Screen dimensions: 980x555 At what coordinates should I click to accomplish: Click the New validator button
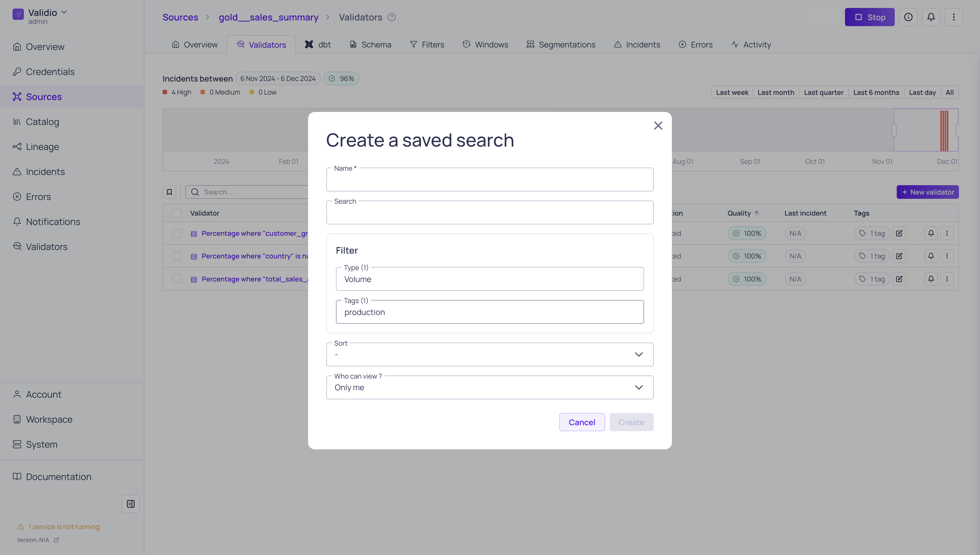[927, 192]
